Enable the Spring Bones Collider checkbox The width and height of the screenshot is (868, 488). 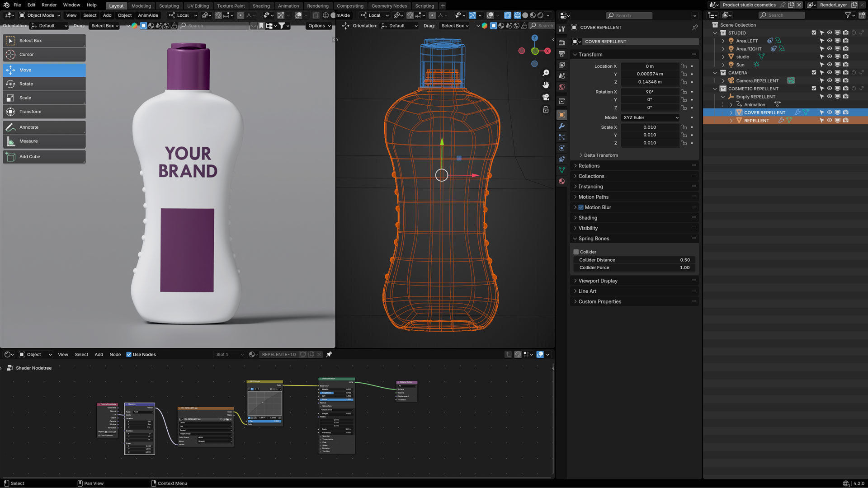pos(576,252)
